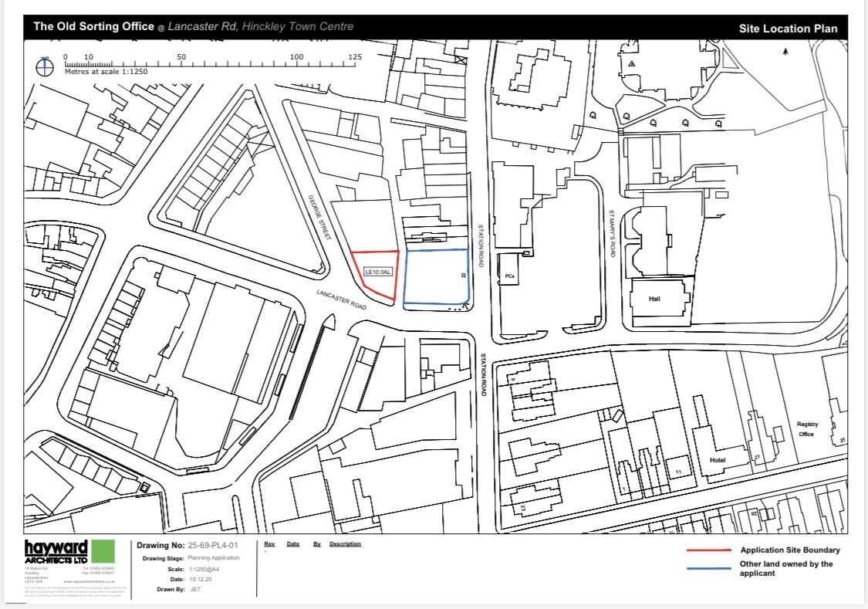Click the Rev column header
The image size is (868, 609).
(269, 544)
